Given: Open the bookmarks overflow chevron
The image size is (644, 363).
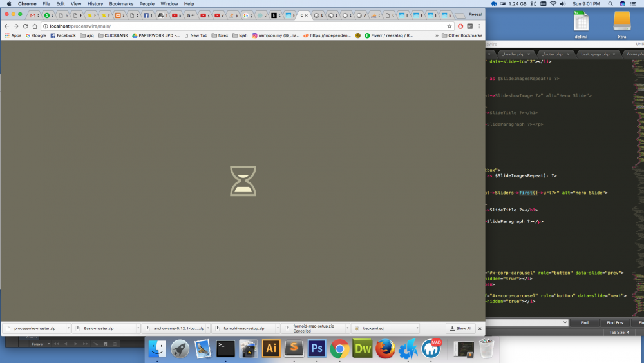Looking at the screenshot, I should tap(437, 35).
